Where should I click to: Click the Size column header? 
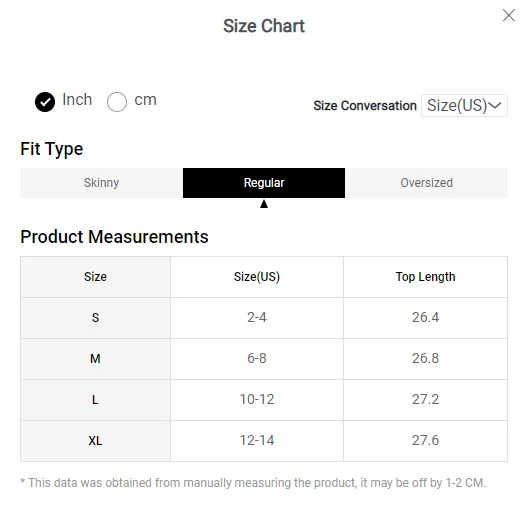(x=95, y=277)
